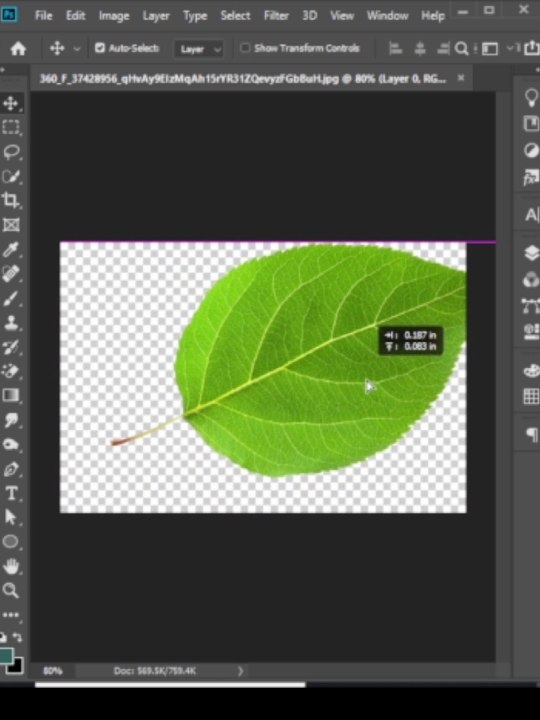Select the Path Selection tool
540x720 pixels.
click(11, 518)
